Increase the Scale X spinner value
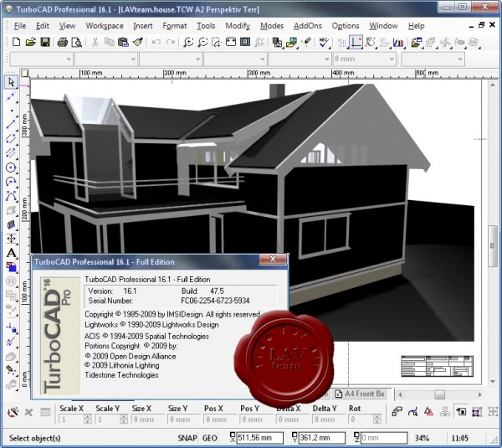Screen dimensions: 502x448 (x=88, y=416)
